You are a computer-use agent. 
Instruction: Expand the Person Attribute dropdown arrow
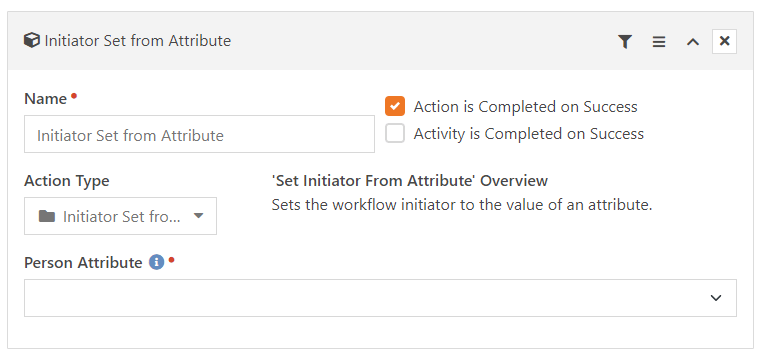pyautogui.click(x=716, y=298)
